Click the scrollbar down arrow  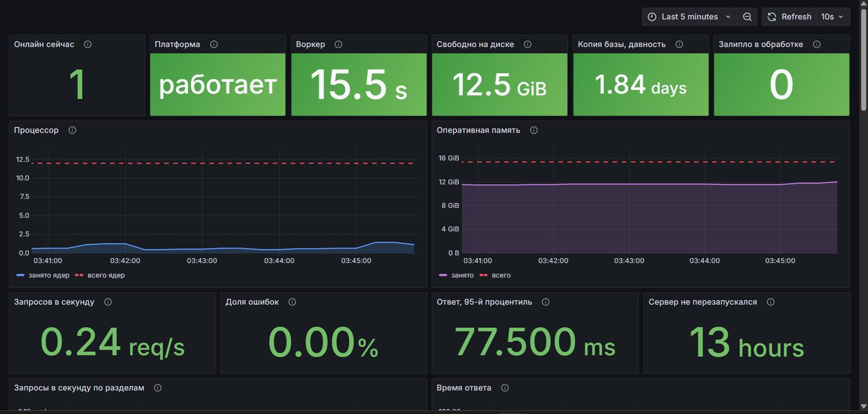863,407
